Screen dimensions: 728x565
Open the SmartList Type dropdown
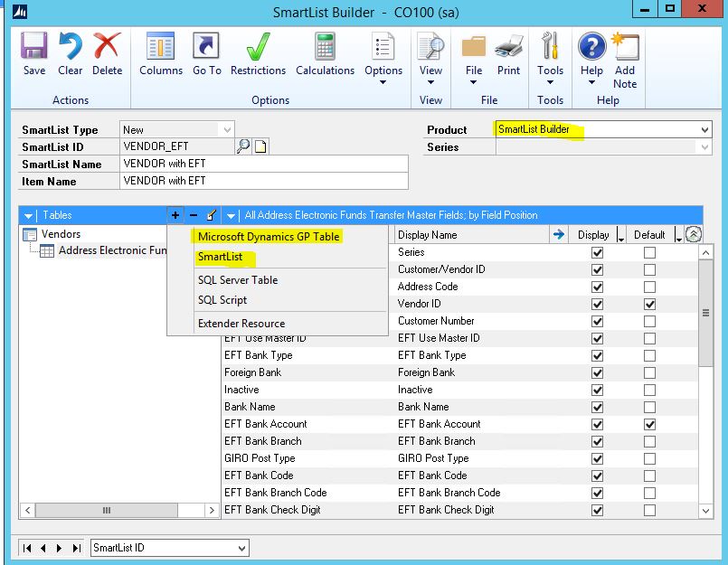pyautogui.click(x=227, y=129)
